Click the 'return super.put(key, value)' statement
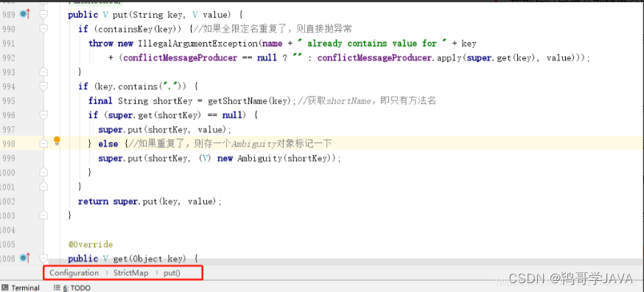 150,201
